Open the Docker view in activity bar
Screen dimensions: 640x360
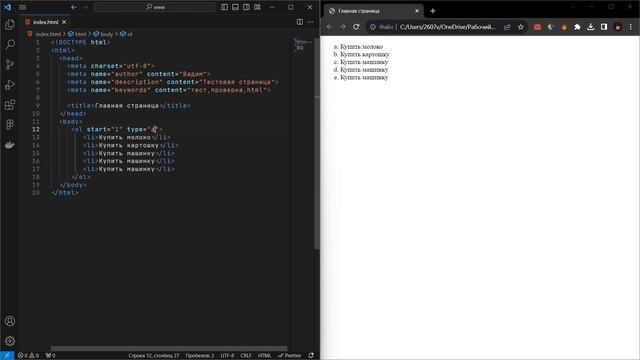click(x=10, y=145)
